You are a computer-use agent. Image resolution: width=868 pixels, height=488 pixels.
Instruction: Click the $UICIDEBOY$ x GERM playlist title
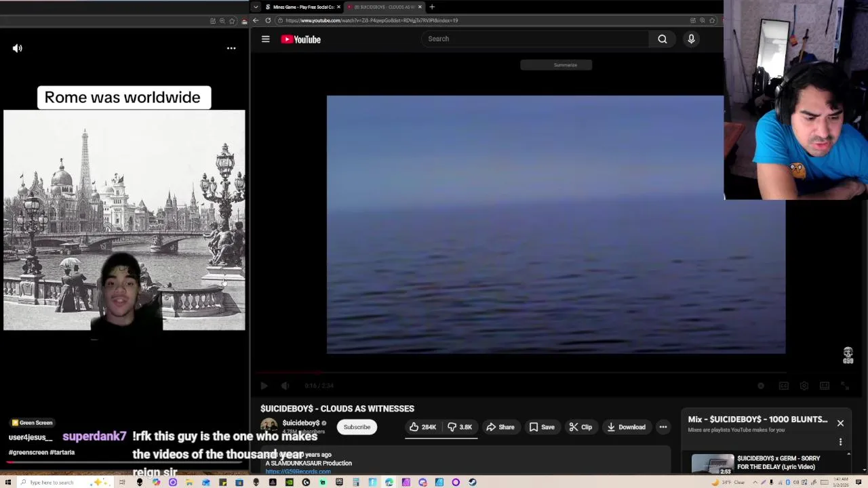point(778,462)
